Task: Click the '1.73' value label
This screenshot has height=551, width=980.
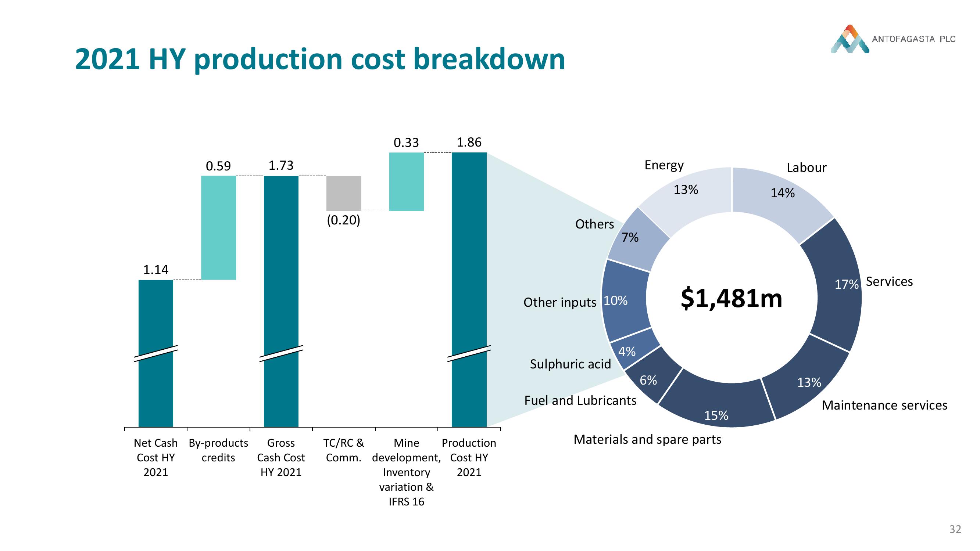Action: (281, 165)
